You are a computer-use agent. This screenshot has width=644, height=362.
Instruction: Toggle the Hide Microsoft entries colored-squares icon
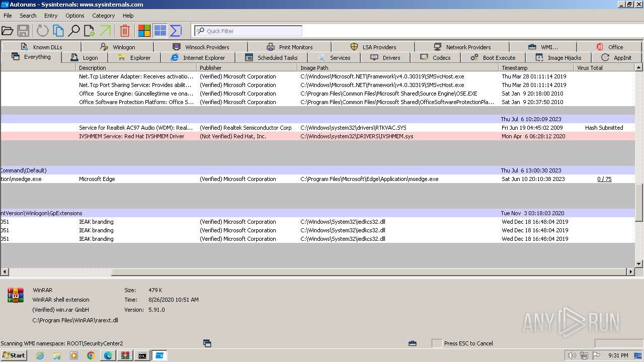[x=144, y=31]
